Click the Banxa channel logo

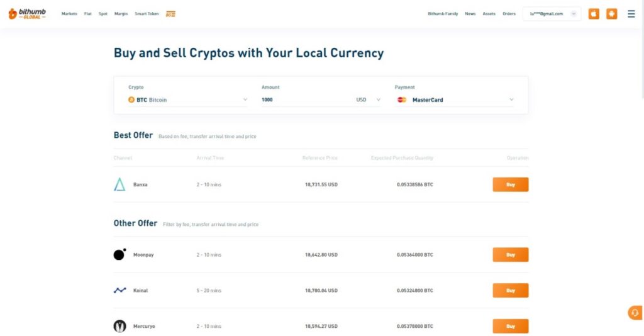[x=119, y=184]
